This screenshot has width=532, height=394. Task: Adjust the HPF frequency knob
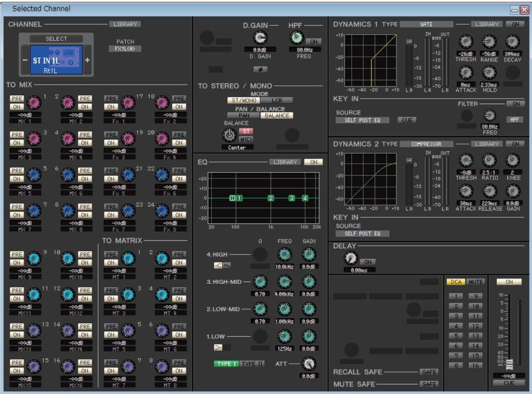coord(296,38)
